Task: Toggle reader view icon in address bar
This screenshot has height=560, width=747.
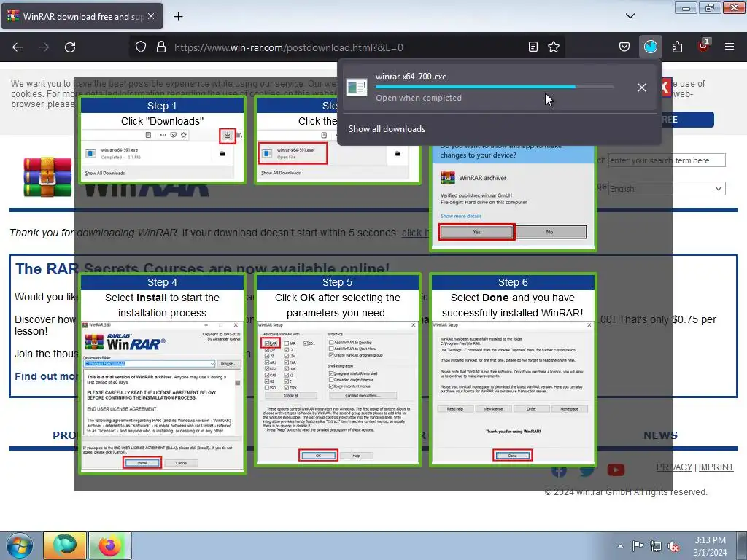Action: 533,47
